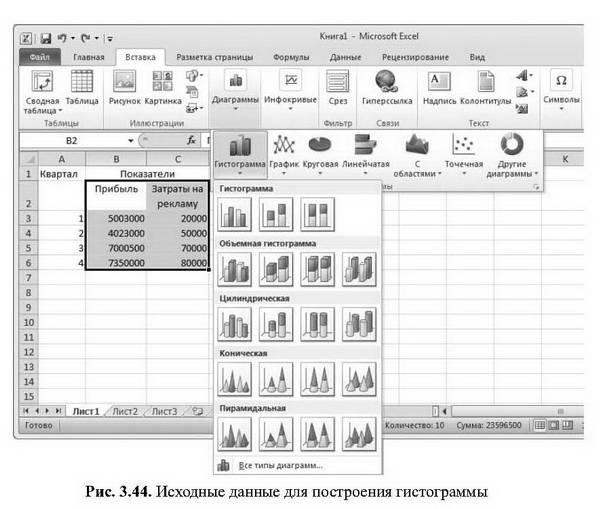The height and width of the screenshot is (509, 600).
Task: Choose the first Цилиндрическая chart type
Action: point(236,323)
